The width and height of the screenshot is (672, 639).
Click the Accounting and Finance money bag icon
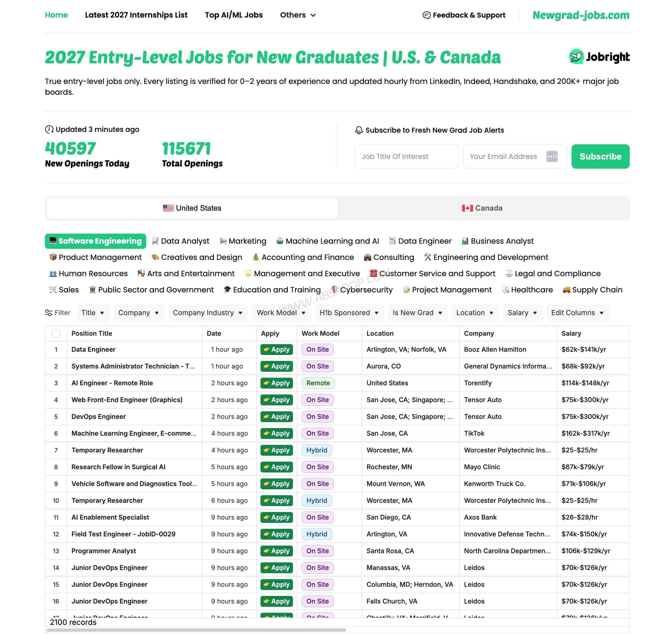pos(256,257)
